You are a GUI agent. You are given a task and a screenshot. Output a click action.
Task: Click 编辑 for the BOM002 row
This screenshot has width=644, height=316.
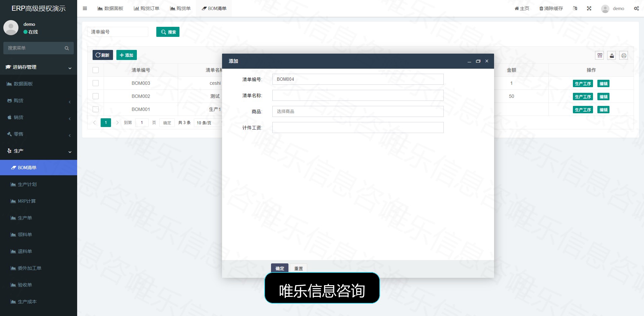[603, 97]
